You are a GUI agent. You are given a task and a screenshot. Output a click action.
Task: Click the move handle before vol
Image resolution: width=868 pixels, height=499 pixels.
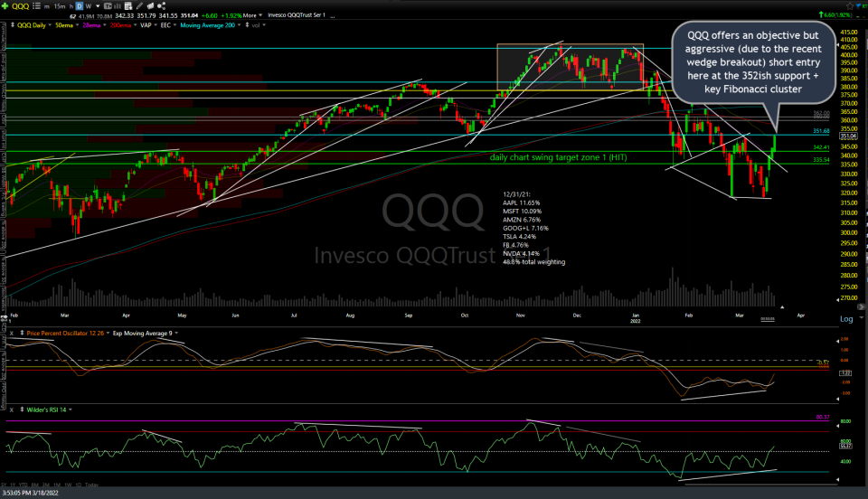[x=248, y=25]
